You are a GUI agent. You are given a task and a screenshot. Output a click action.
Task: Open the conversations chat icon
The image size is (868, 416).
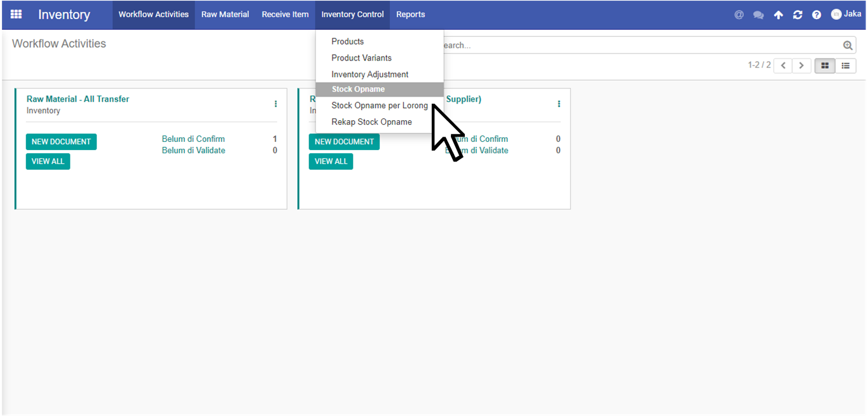click(x=758, y=15)
